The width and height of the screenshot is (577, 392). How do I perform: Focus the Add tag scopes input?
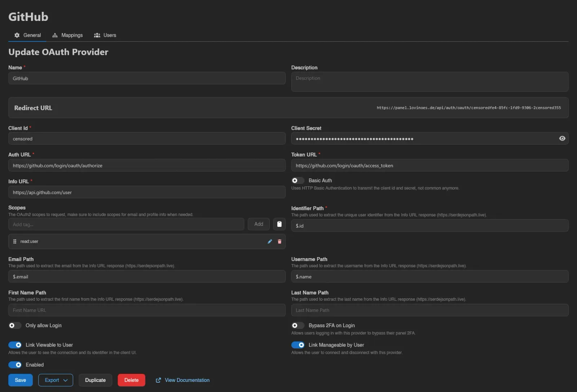click(x=126, y=224)
